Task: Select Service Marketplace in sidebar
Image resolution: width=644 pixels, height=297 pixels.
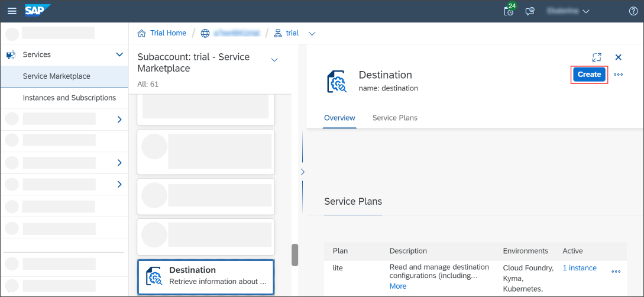Action: (x=64, y=76)
